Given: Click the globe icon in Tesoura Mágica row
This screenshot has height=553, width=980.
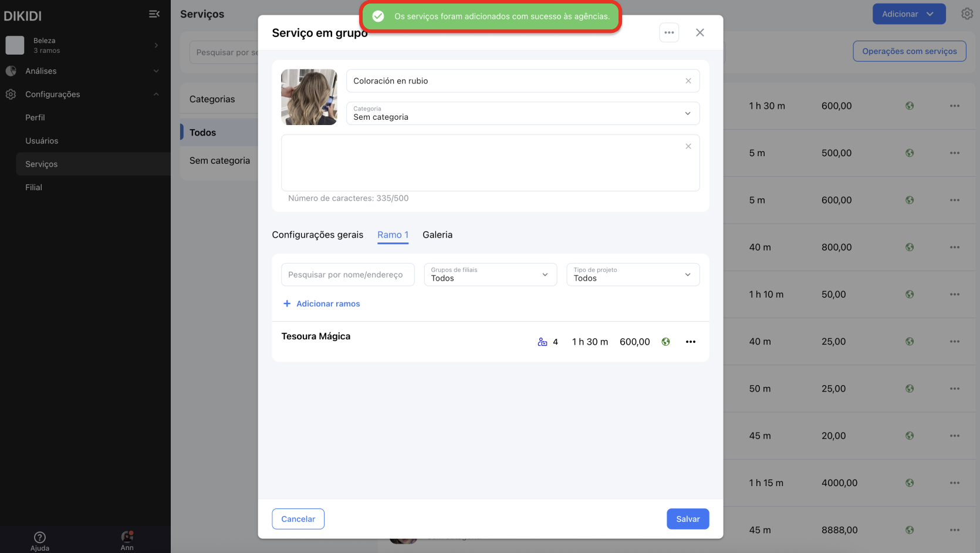Looking at the screenshot, I should 665,342.
